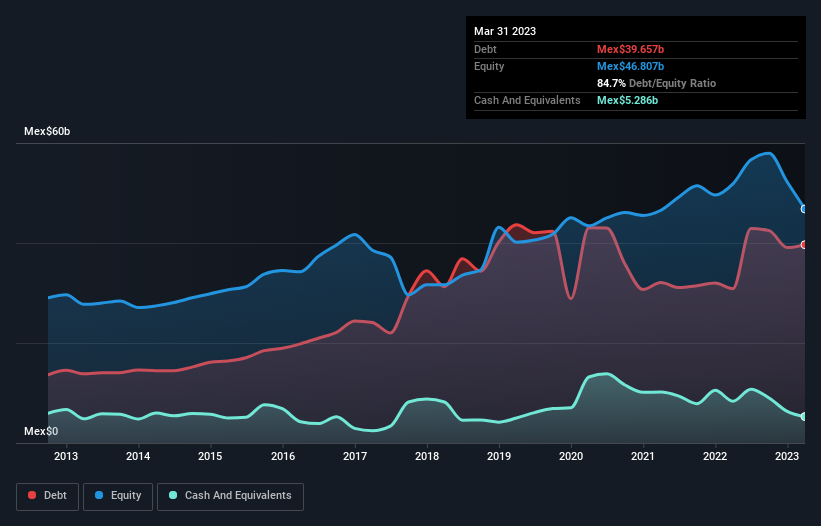Click the Mar 31 2023 tooltip date
The width and height of the screenshot is (821, 526).
tap(505, 31)
